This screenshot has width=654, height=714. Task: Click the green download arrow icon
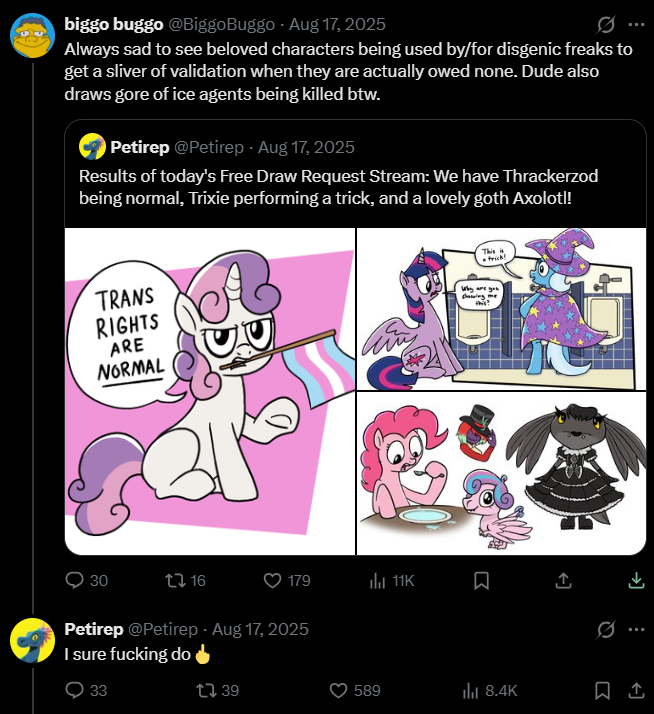pos(635,580)
